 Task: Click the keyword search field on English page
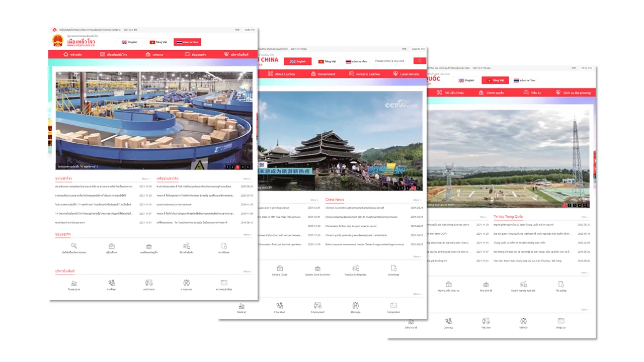click(x=393, y=61)
